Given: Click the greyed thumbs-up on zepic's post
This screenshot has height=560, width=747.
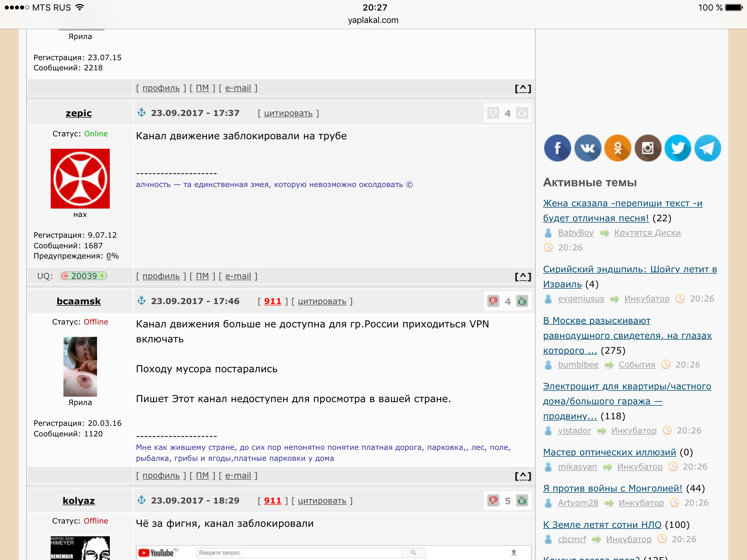Looking at the screenshot, I should [x=522, y=113].
